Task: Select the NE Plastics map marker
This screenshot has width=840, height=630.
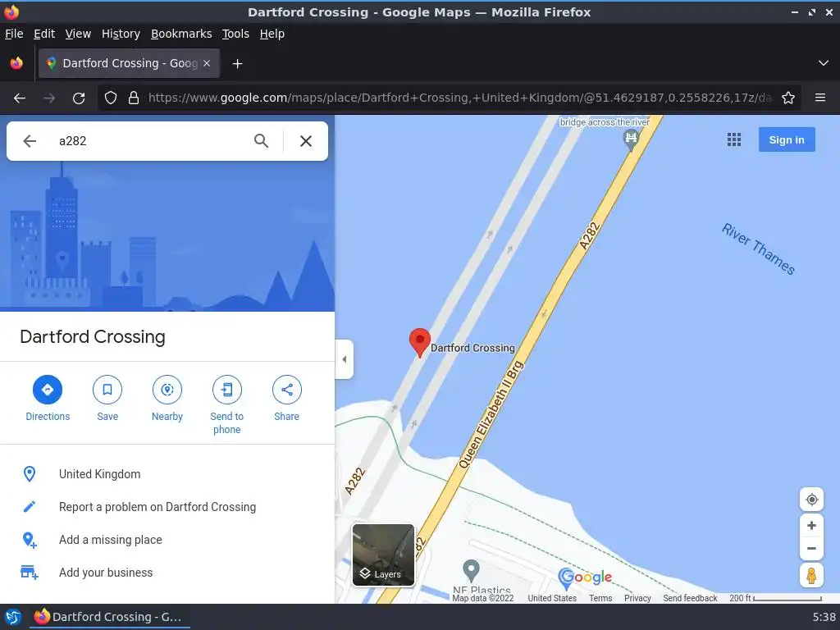Action: [x=471, y=571]
